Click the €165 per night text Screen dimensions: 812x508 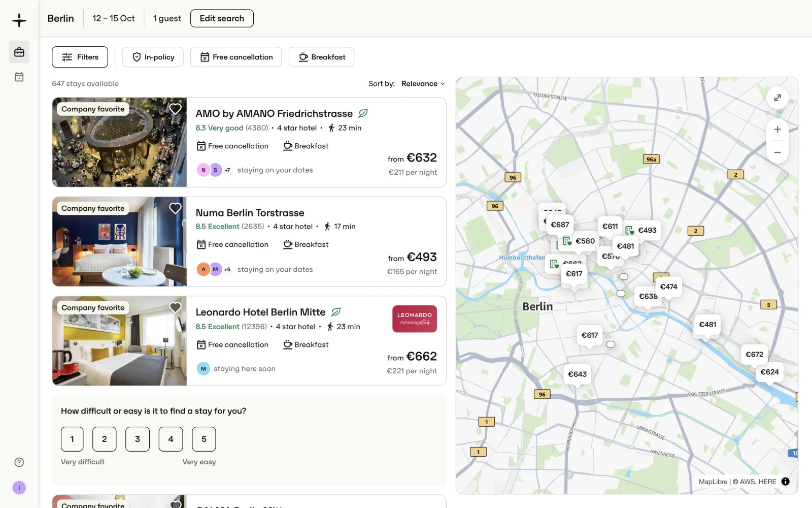(x=412, y=272)
